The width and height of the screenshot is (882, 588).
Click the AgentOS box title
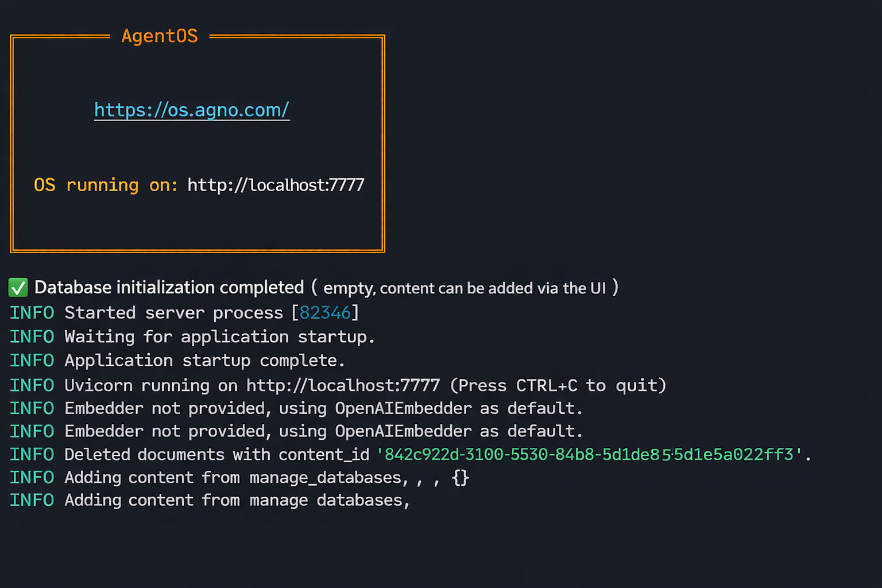point(160,36)
